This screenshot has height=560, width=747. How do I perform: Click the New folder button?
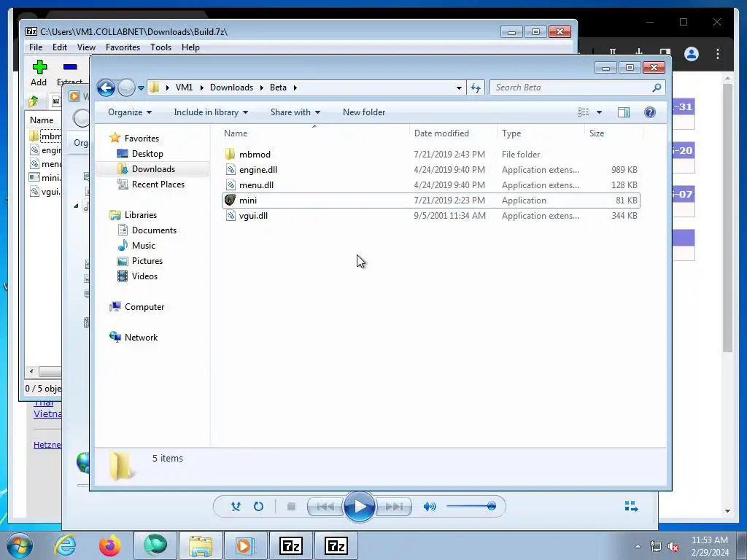tap(364, 112)
